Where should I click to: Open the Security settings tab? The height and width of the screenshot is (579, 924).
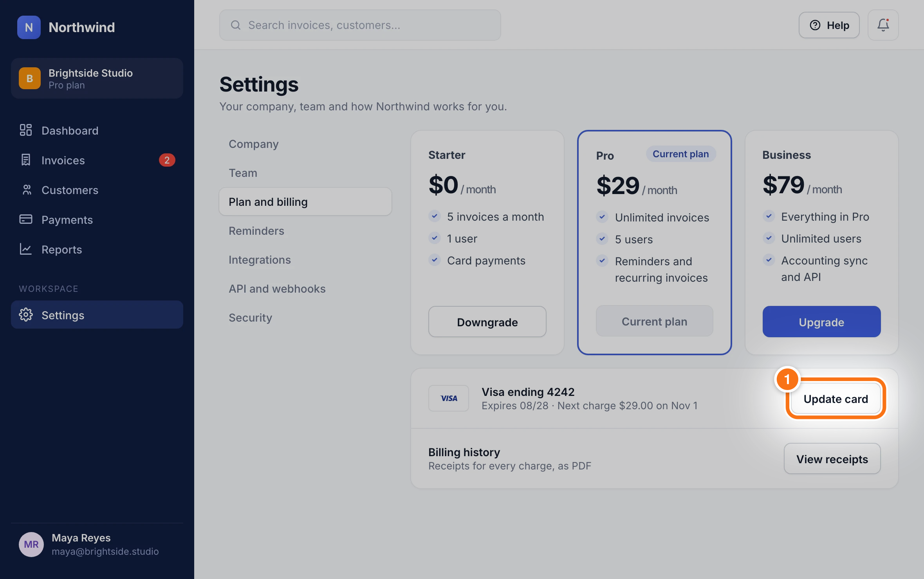305,318
